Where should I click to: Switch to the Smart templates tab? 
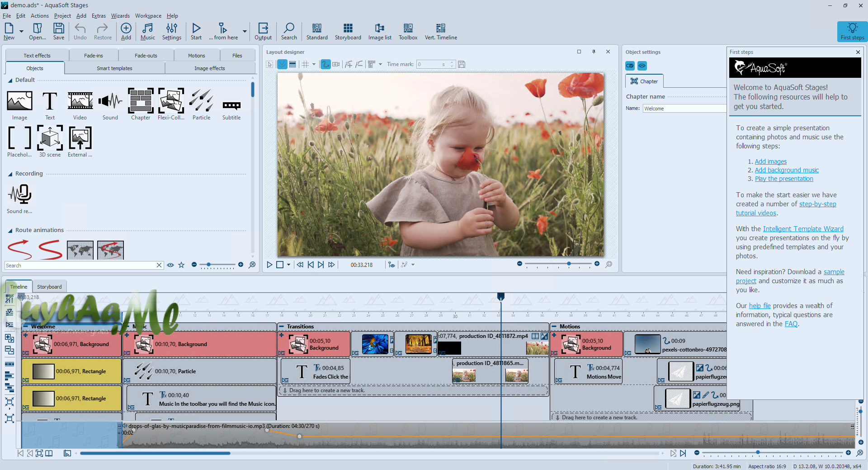[x=114, y=68]
